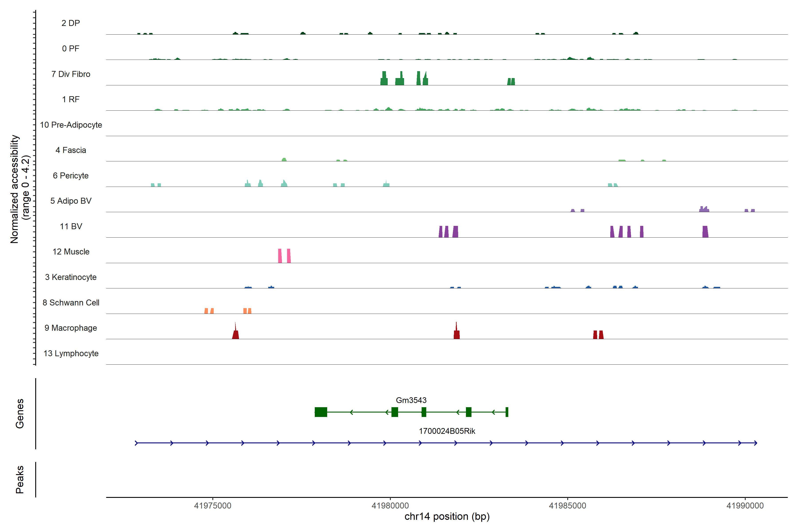Click the 13 Lymphocyte track label
This screenshot has height=532, width=798.
pyautogui.click(x=70, y=353)
